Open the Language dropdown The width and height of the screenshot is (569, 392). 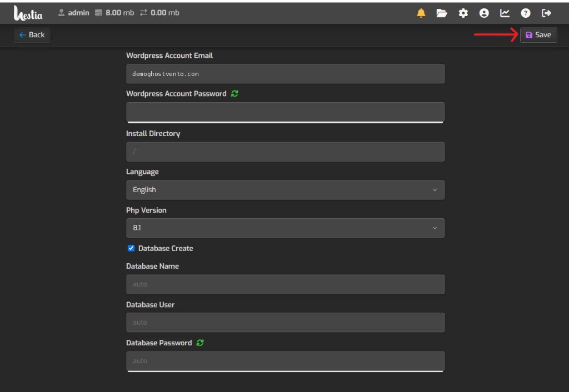coord(285,190)
